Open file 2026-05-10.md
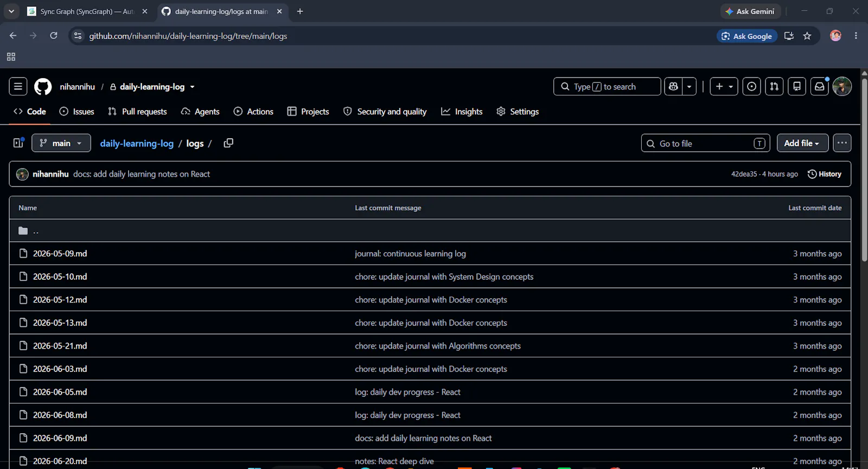The width and height of the screenshot is (868, 469). [60, 277]
